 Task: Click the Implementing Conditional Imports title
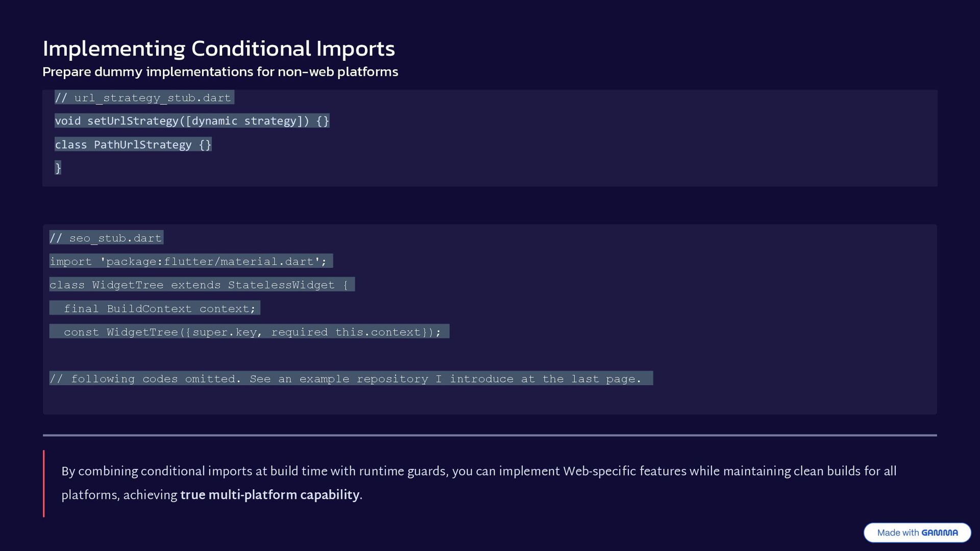pyautogui.click(x=218, y=48)
